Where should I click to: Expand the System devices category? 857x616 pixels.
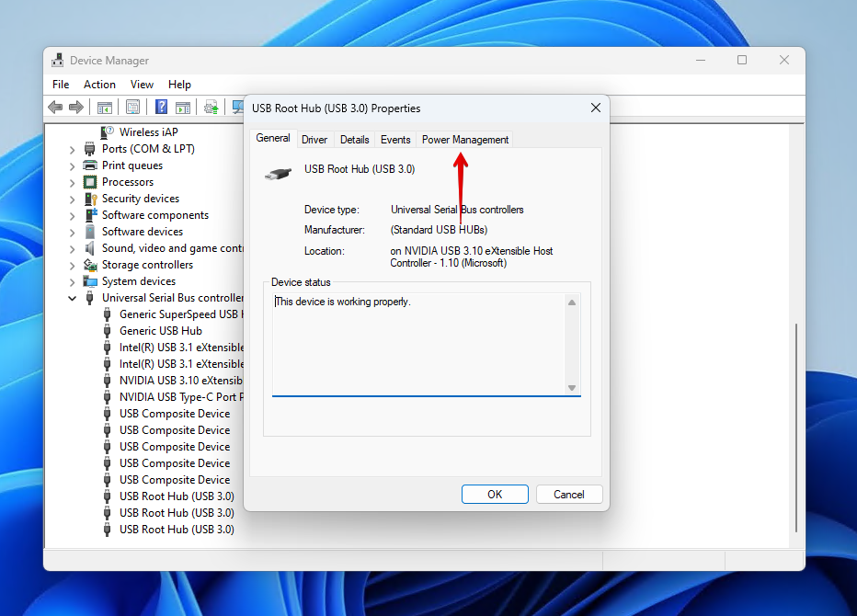click(73, 281)
